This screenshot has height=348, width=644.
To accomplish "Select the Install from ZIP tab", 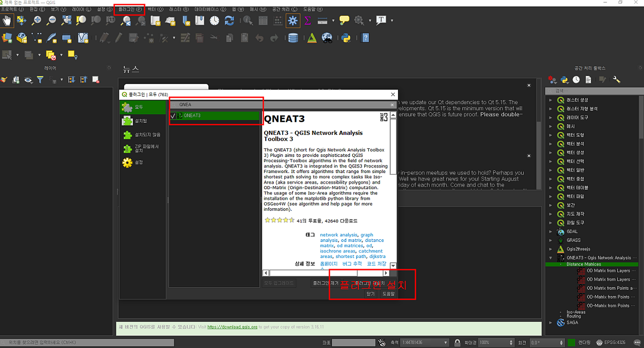I will (x=142, y=148).
